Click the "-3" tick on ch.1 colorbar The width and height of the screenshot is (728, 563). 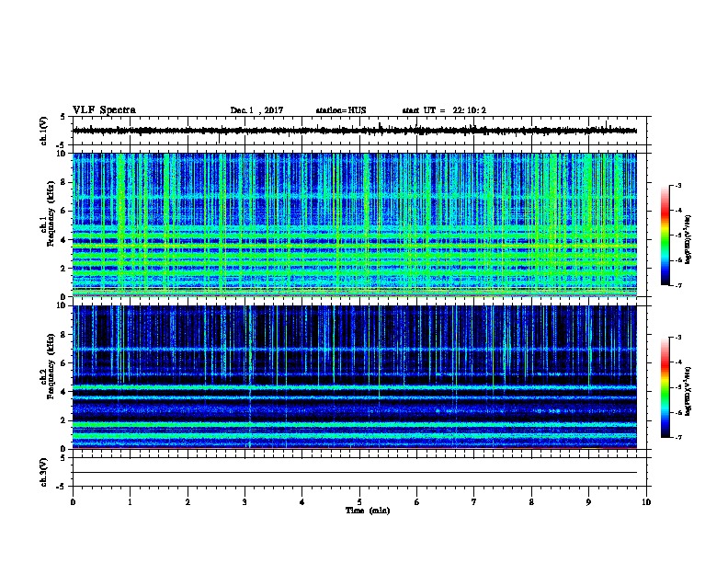point(677,185)
